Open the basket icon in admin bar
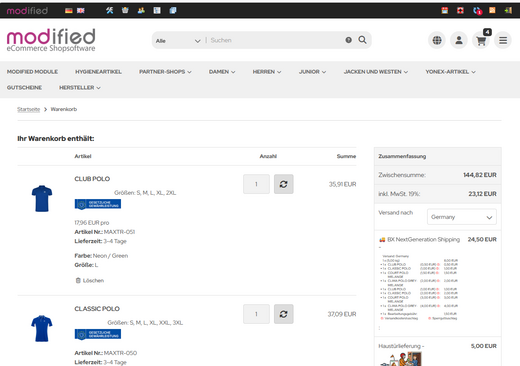 [125, 10]
